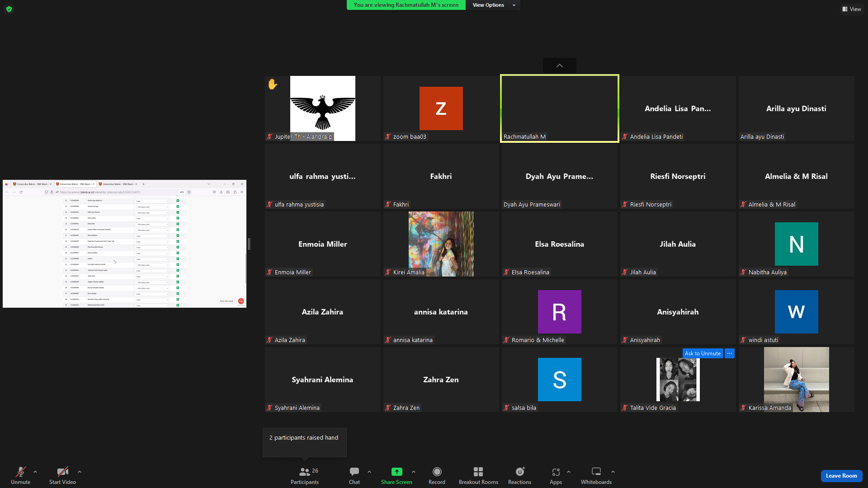Click the reload button in the shared browser

[x=21, y=192]
